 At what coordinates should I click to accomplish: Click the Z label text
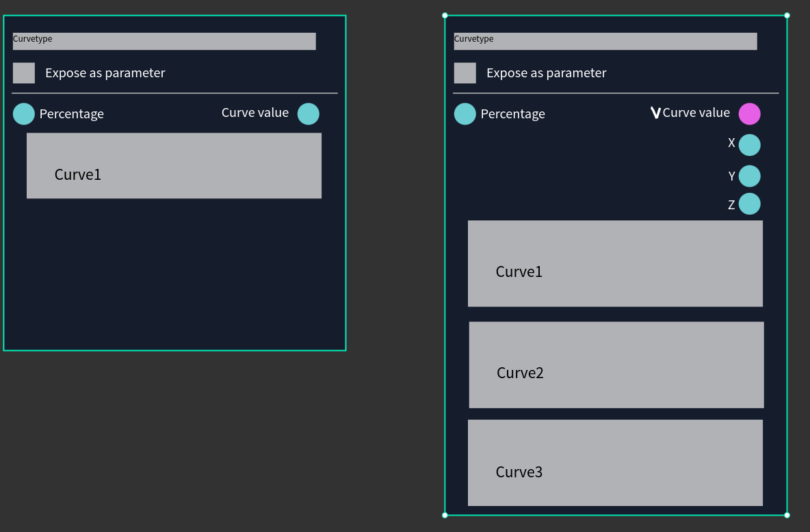coord(731,205)
